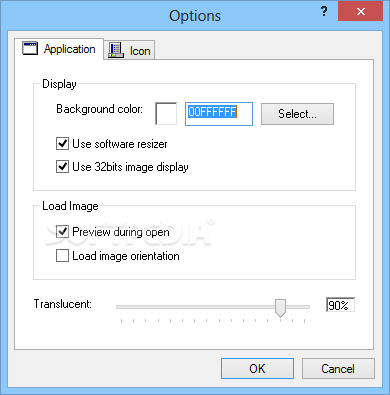Cancel the Options dialog
The height and width of the screenshot is (395, 390).
coord(338,369)
